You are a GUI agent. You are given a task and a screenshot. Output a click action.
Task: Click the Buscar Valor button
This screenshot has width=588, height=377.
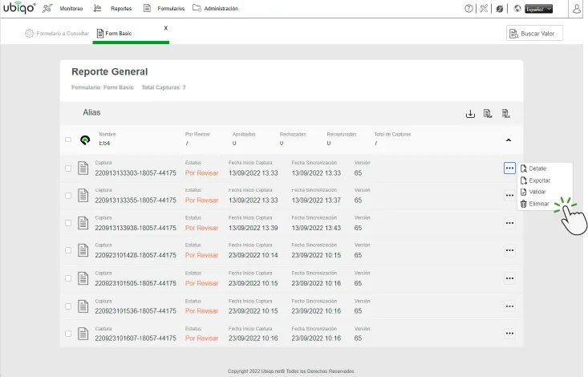pos(534,34)
